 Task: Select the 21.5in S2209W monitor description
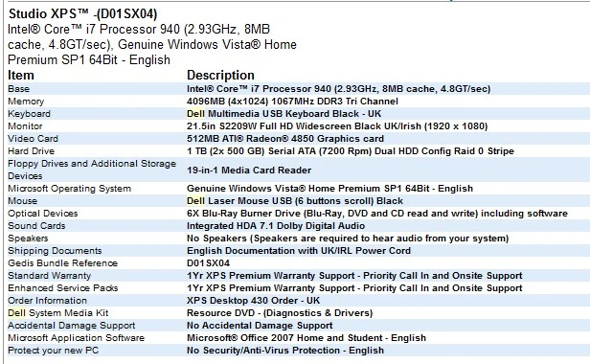337,126
